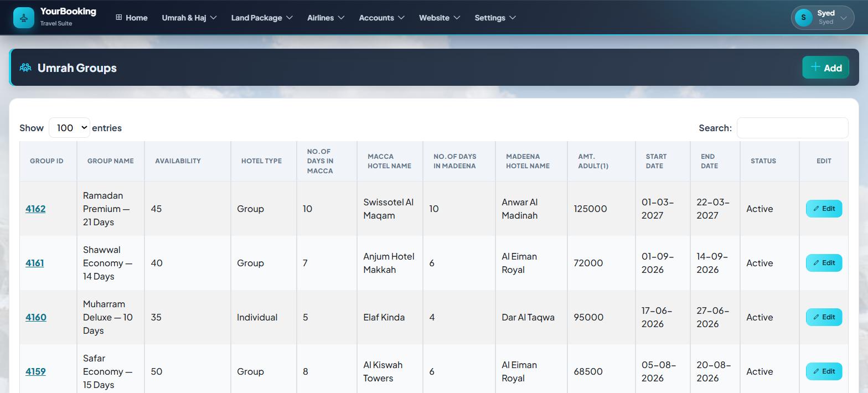The width and height of the screenshot is (868, 393).
Task: Select the 'Anwar Al Madinah' cell
Action: [531, 209]
